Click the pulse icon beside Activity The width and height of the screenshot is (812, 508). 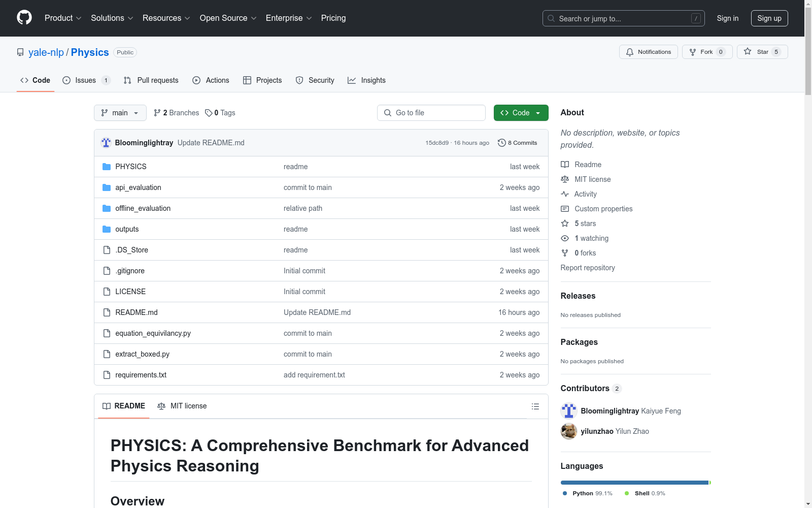coord(565,194)
